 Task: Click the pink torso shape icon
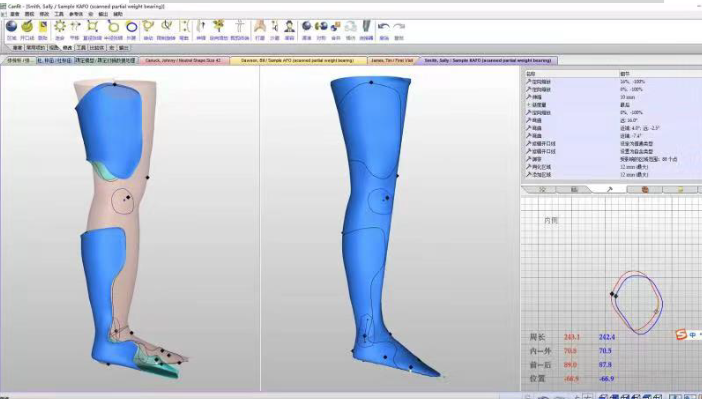[260, 27]
